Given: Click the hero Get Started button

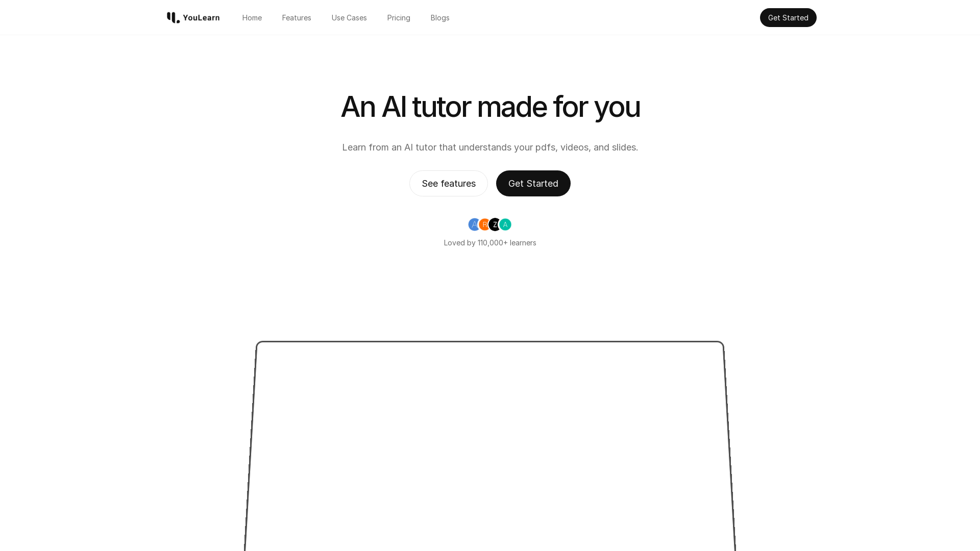Looking at the screenshot, I should tap(533, 183).
